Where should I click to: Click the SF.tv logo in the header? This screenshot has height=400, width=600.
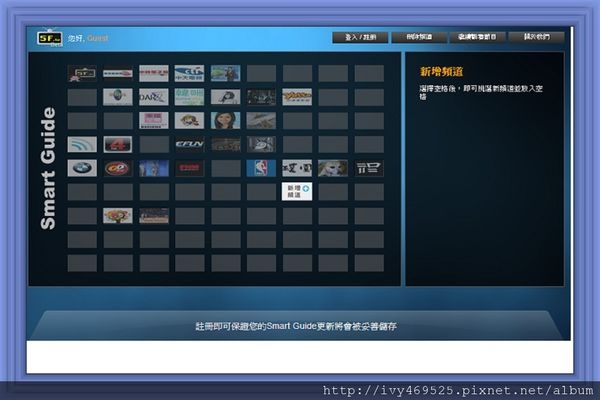tap(49, 38)
